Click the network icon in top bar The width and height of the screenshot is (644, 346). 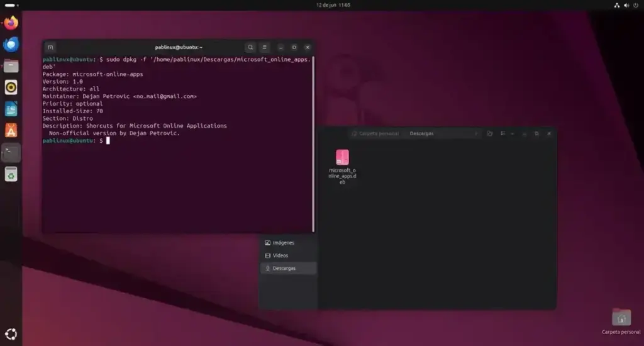point(616,5)
